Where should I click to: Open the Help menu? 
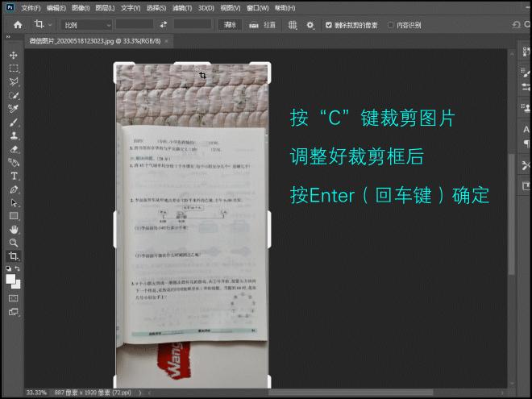click(x=285, y=7)
